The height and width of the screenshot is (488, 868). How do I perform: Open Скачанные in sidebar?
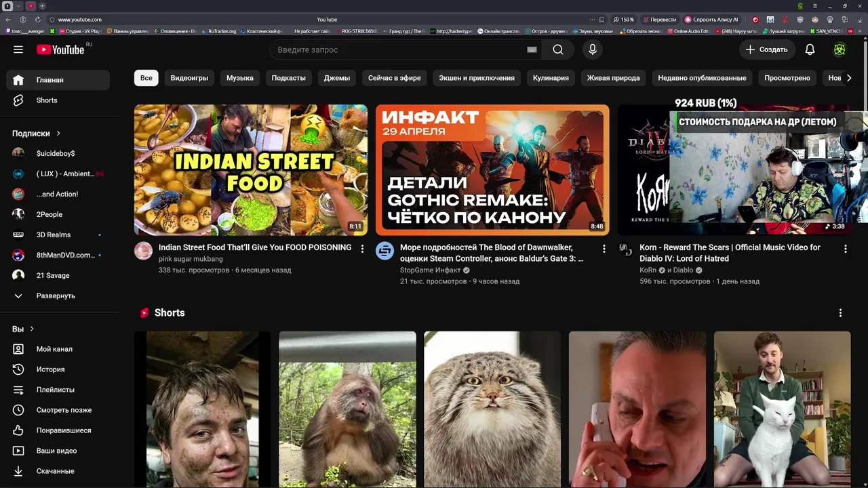tap(58, 471)
